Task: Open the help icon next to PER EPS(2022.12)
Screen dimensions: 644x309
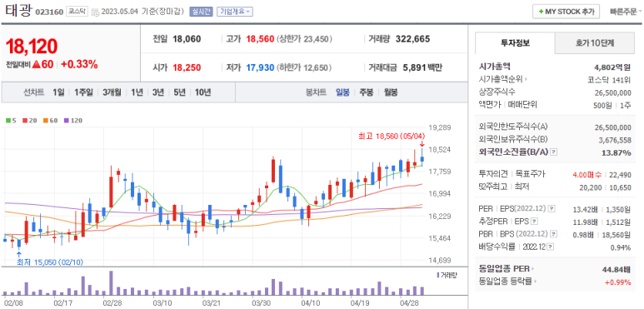Action: [x=552, y=209]
